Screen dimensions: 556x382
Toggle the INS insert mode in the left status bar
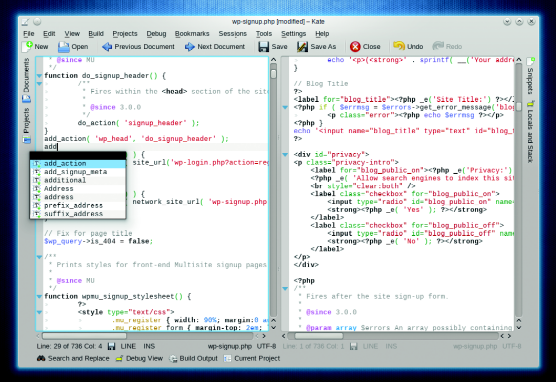pyautogui.click(x=149, y=346)
